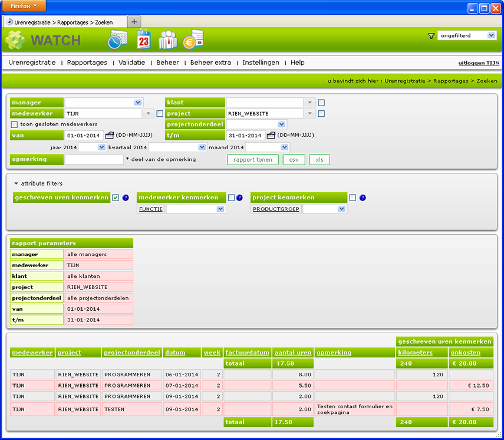Viewport: 504px width, 440px height.
Task: Show help for project kenmerken
Action: [363, 198]
